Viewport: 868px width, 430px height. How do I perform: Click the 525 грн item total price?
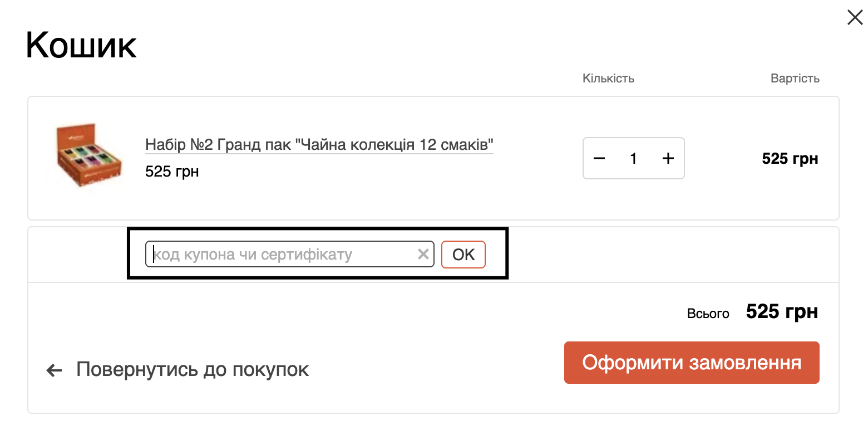coord(790,158)
